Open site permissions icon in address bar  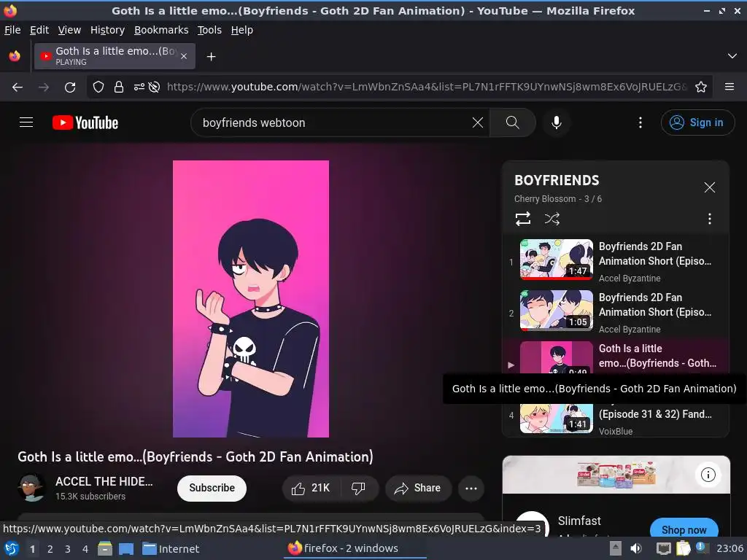coord(139,87)
